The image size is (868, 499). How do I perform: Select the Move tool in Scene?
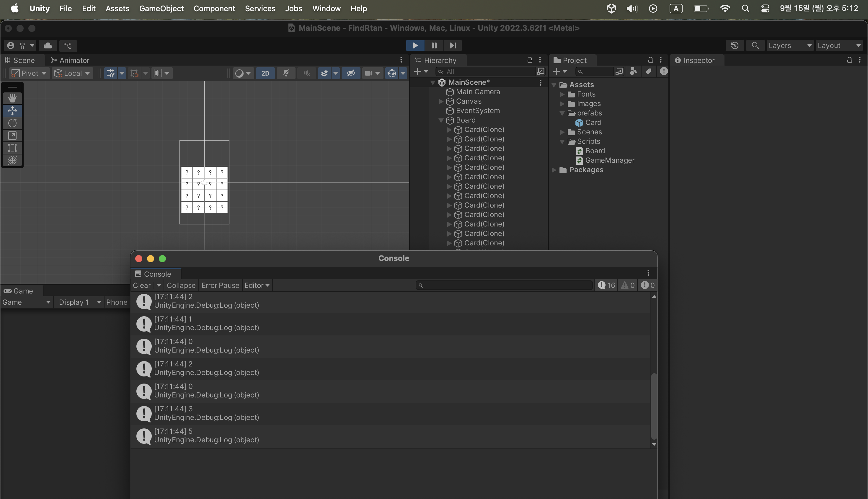click(12, 111)
